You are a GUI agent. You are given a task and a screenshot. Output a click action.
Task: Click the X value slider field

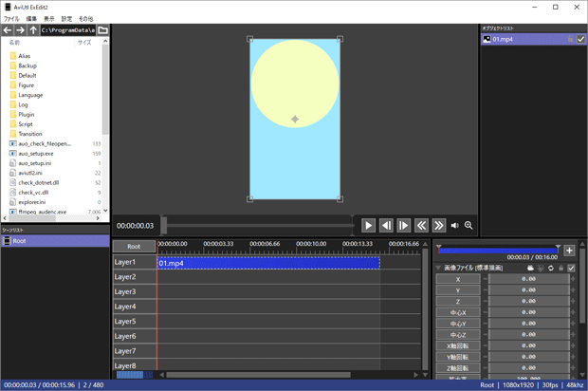(x=529, y=279)
